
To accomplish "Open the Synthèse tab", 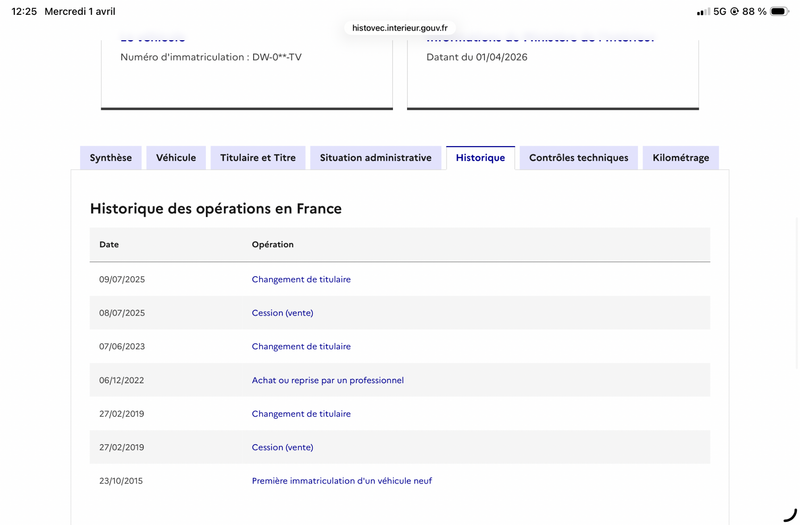I will [x=111, y=158].
